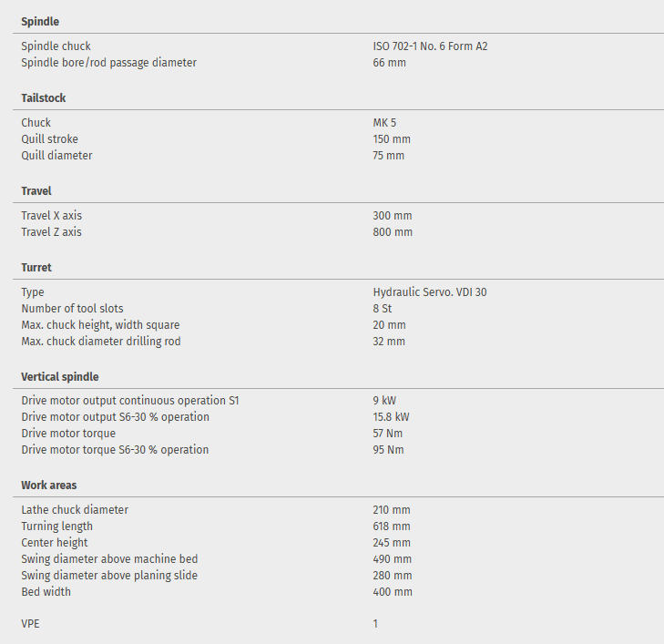Click the Turret section heading
Image resolution: width=664 pixels, height=644 pixels.
(x=36, y=268)
